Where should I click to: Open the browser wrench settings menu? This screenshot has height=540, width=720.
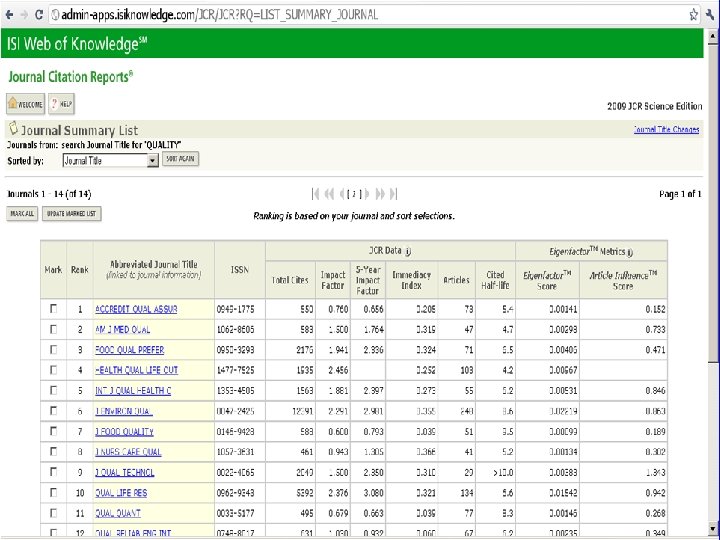(x=711, y=15)
